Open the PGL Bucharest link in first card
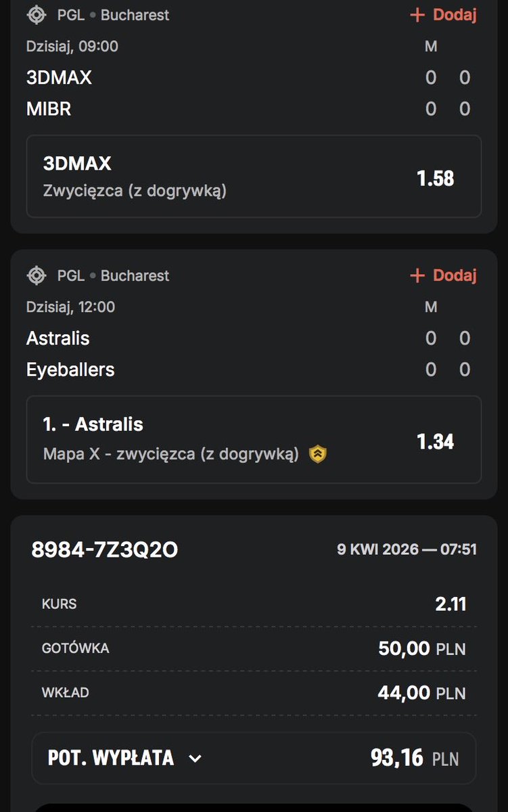 [x=113, y=15]
